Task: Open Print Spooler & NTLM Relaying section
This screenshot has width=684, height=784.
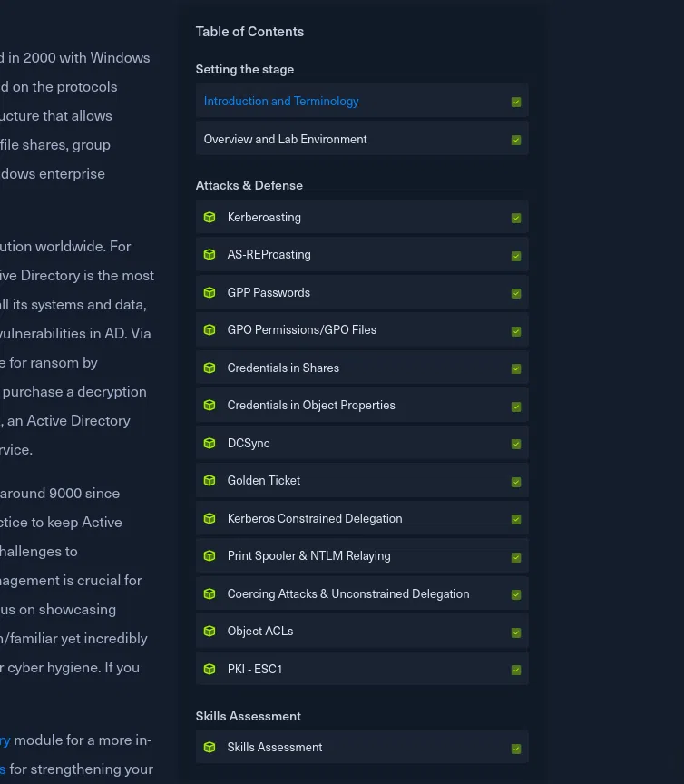Action: pos(308,556)
